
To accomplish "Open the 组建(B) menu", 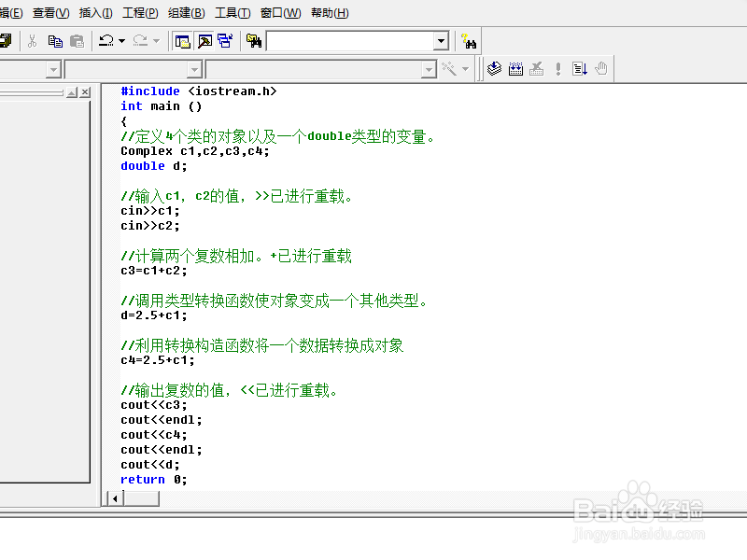I will pos(186,13).
